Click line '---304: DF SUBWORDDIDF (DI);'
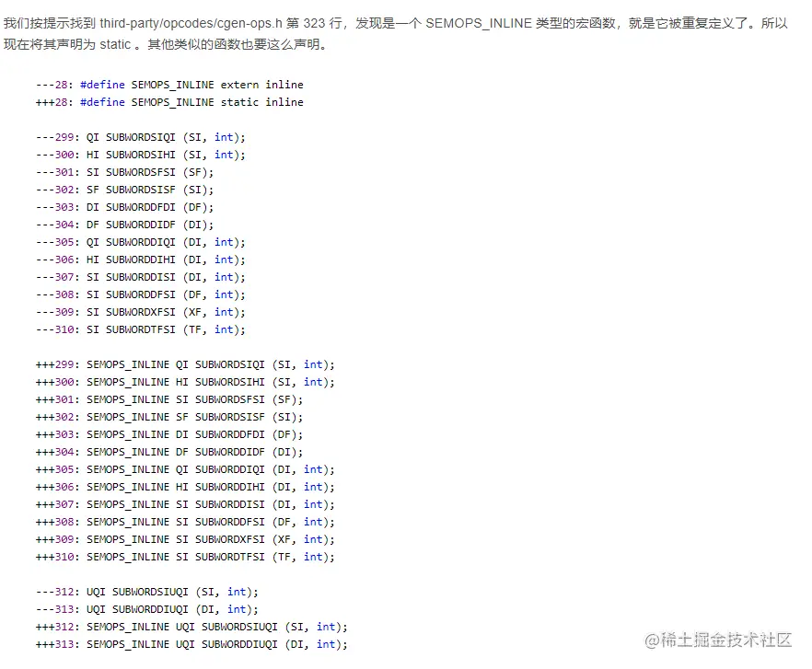Screen dimensions: 812x669 click(x=124, y=225)
